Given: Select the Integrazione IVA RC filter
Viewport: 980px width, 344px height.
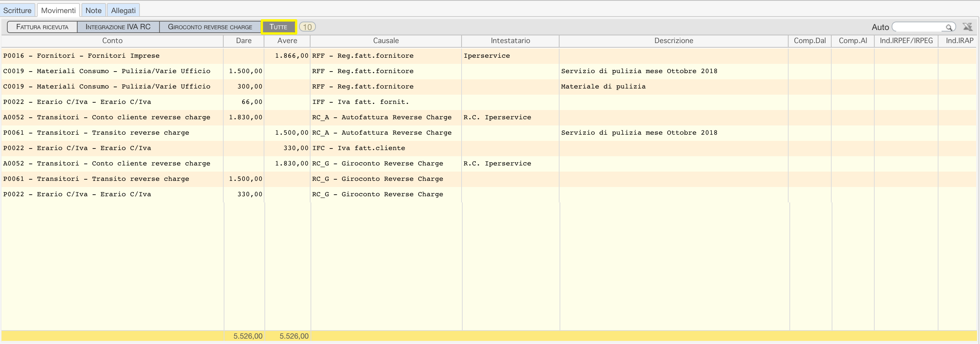Looking at the screenshot, I should [118, 27].
